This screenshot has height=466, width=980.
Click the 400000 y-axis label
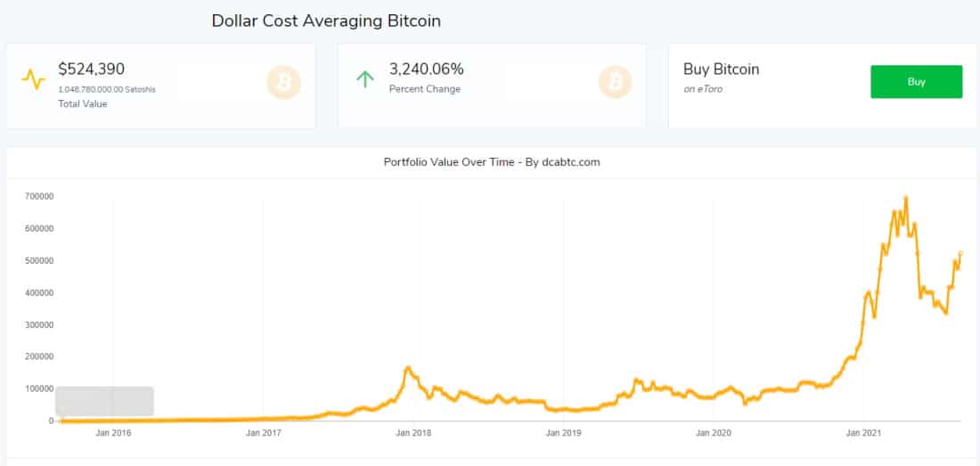tap(38, 293)
